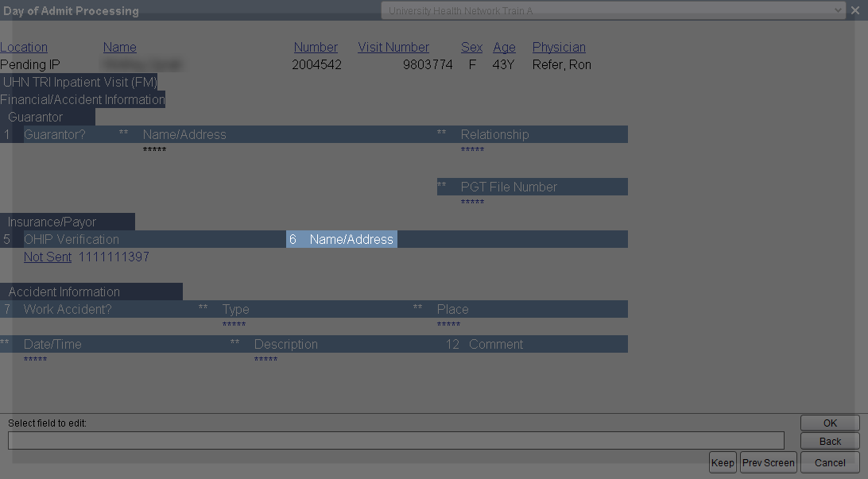Click the Sex header link
Screen dimensions: 868x479
pyautogui.click(x=471, y=48)
